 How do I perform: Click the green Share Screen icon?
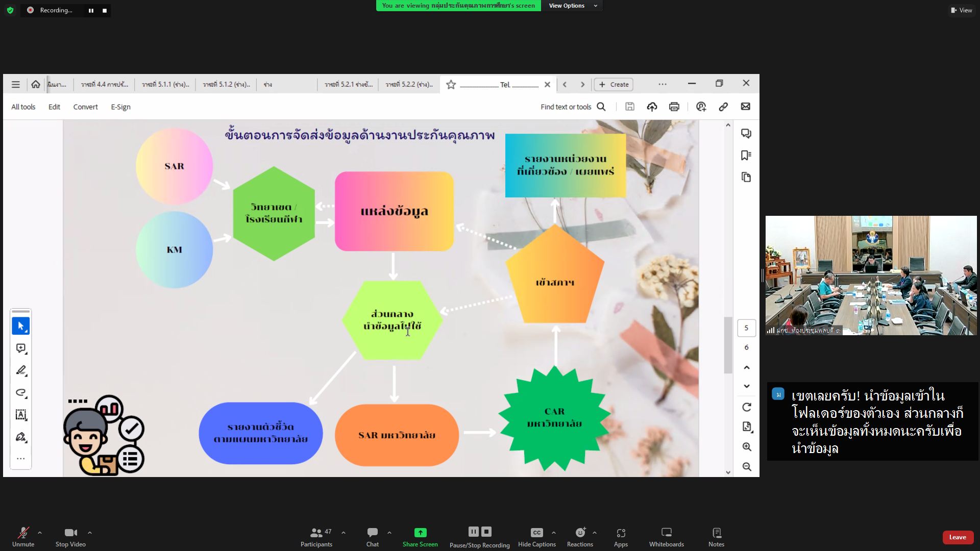(x=420, y=533)
